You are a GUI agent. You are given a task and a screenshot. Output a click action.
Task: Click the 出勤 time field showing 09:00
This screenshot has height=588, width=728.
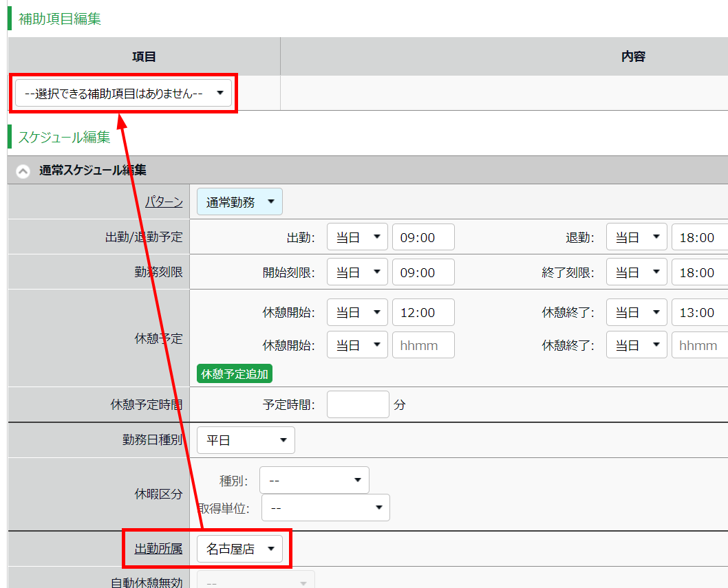422,237
